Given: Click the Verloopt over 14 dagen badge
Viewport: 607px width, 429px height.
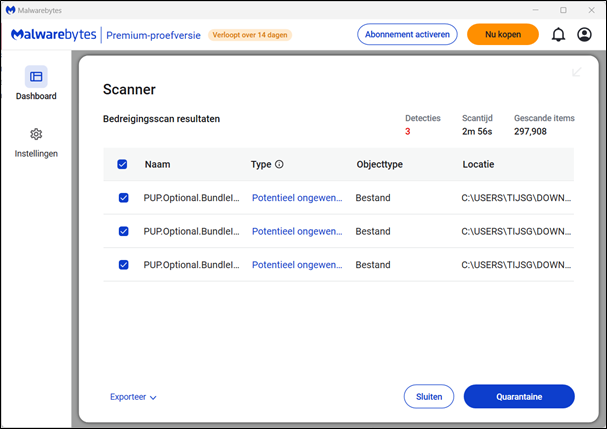Looking at the screenshot, I should click(250, 35).
